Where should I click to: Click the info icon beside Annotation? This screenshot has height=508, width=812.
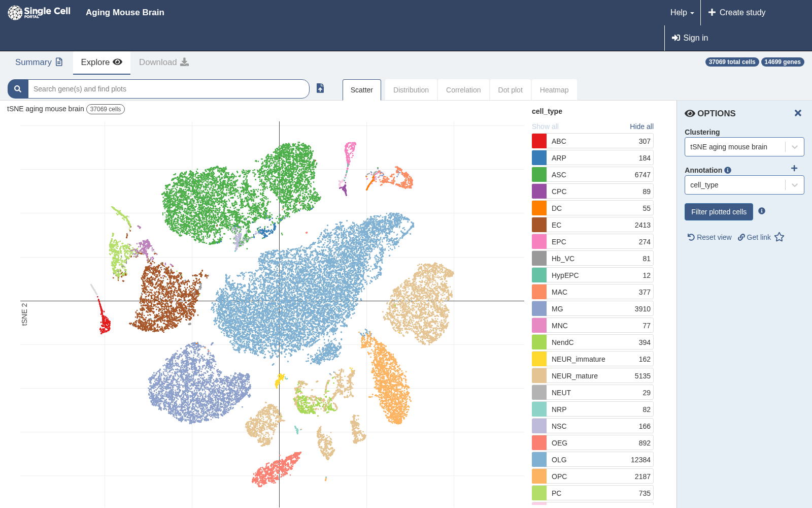pos(728,170)
